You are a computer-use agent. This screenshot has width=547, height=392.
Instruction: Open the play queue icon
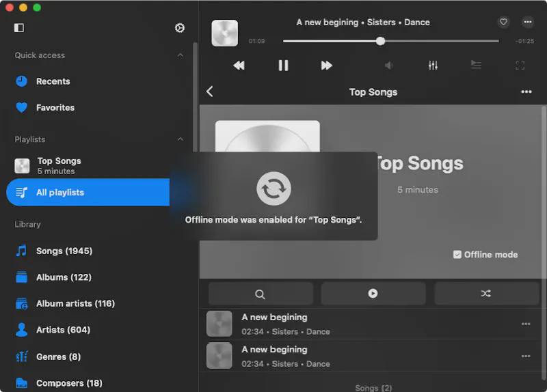[x=476, y=66]
